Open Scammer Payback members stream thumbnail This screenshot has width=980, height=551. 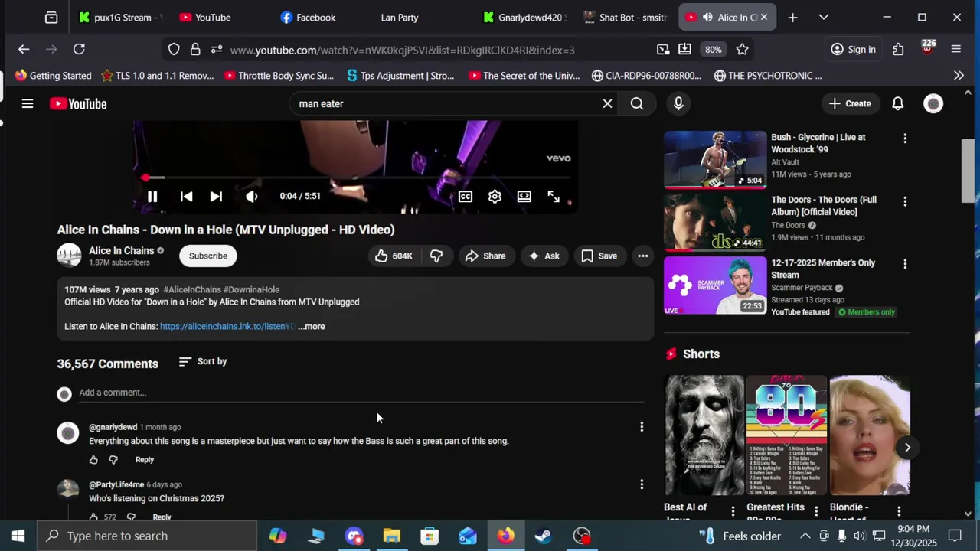(715, 285)
